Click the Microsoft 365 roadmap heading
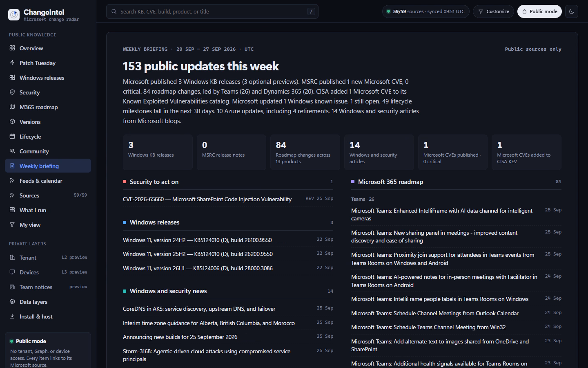This screenshot has width=588, height=368. pos(390,182)
